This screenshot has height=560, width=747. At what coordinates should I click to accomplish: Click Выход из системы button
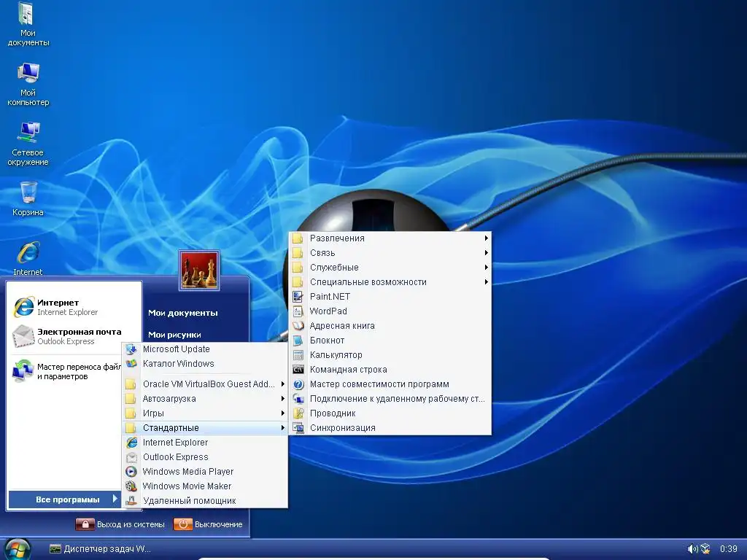[120, 524]
